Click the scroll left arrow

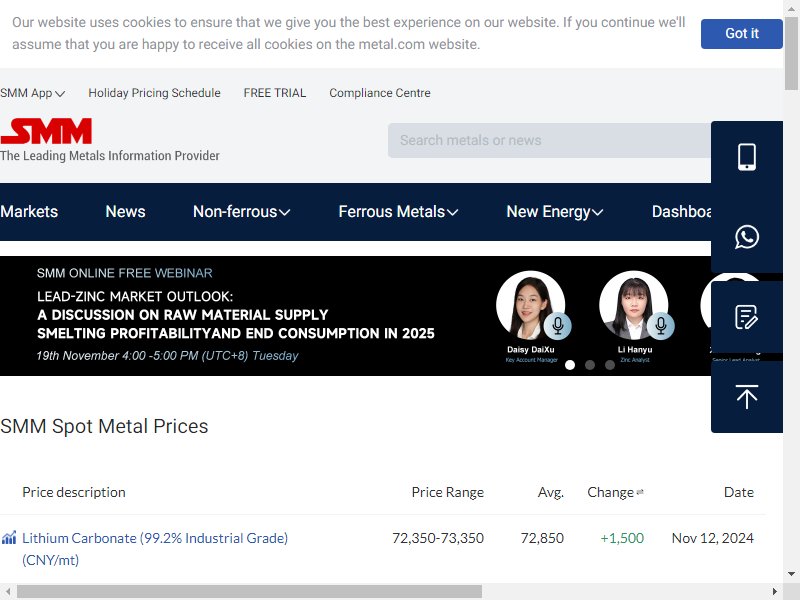tap(8, 591)
